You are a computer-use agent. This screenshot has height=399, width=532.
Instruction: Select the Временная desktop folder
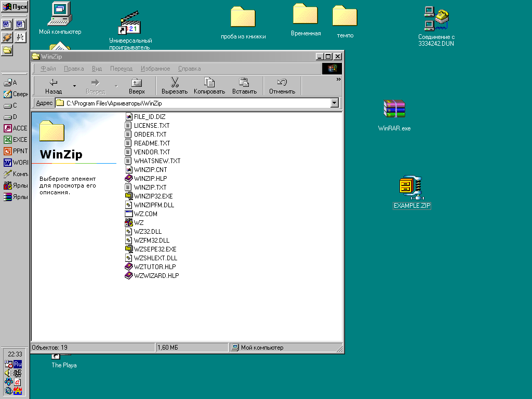point(305,20)
